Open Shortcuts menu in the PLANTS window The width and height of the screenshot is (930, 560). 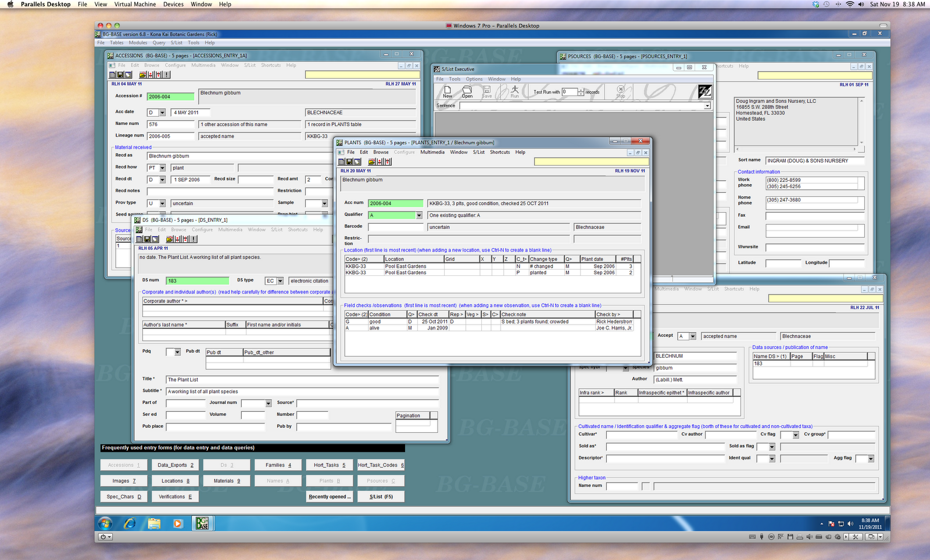[x=499, y=152]
